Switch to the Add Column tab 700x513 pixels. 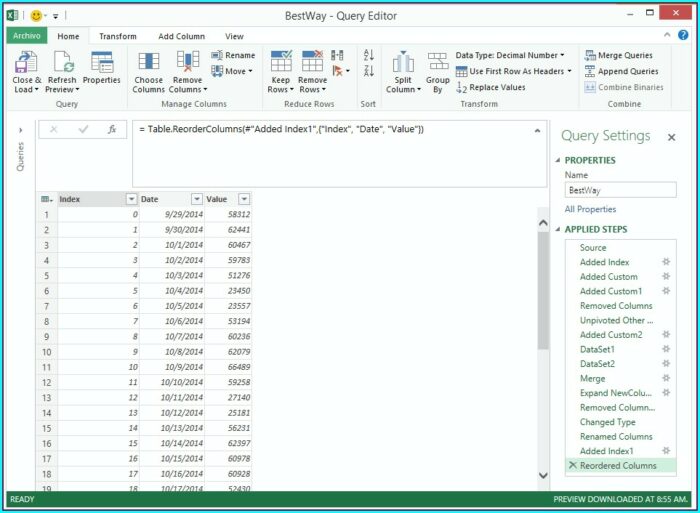(x=181, y=36)
